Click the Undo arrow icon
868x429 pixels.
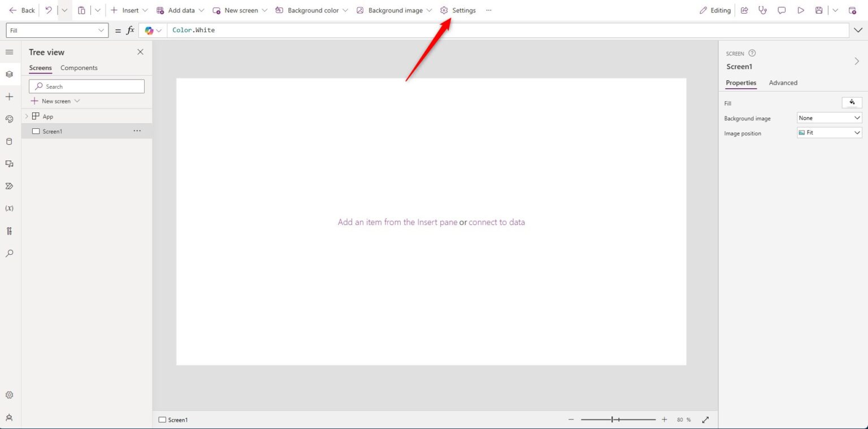point(49,10)
